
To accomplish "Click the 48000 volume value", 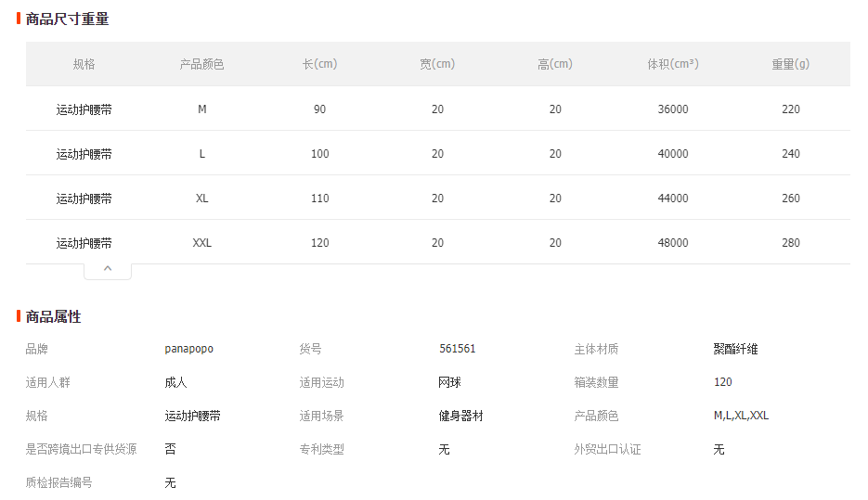I will coord(673,243).
